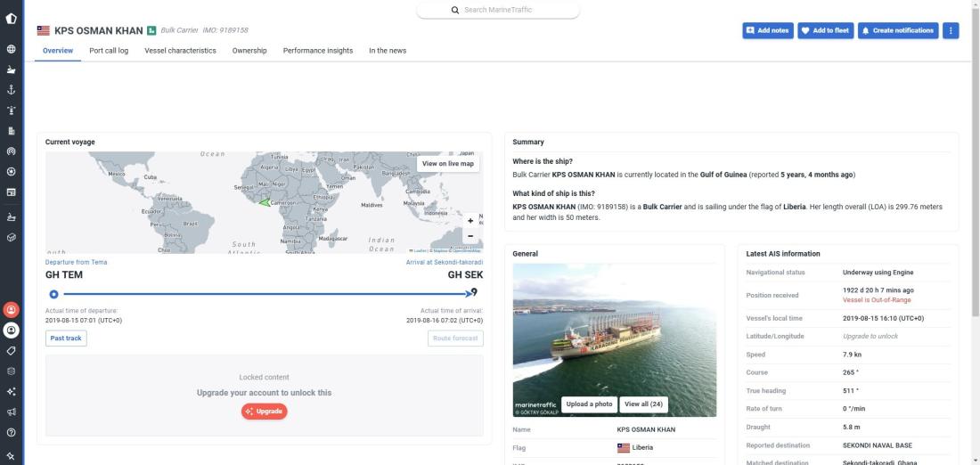Click the white profile avatar sidebar icon

tap(11, 330)
